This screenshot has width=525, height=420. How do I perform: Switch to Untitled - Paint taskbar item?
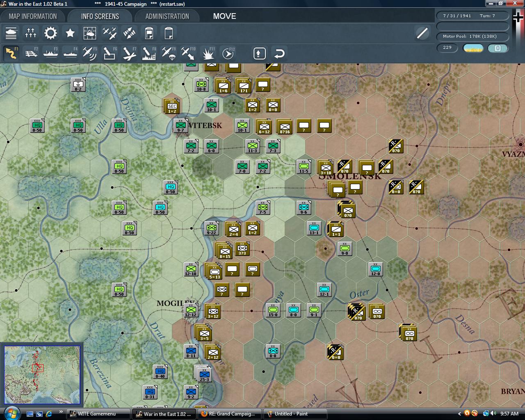tap(295, 414)
